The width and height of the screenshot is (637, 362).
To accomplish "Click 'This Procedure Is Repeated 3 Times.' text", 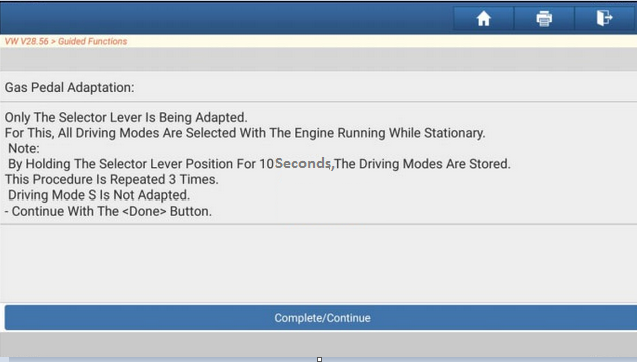I will (x=112, y=179).
